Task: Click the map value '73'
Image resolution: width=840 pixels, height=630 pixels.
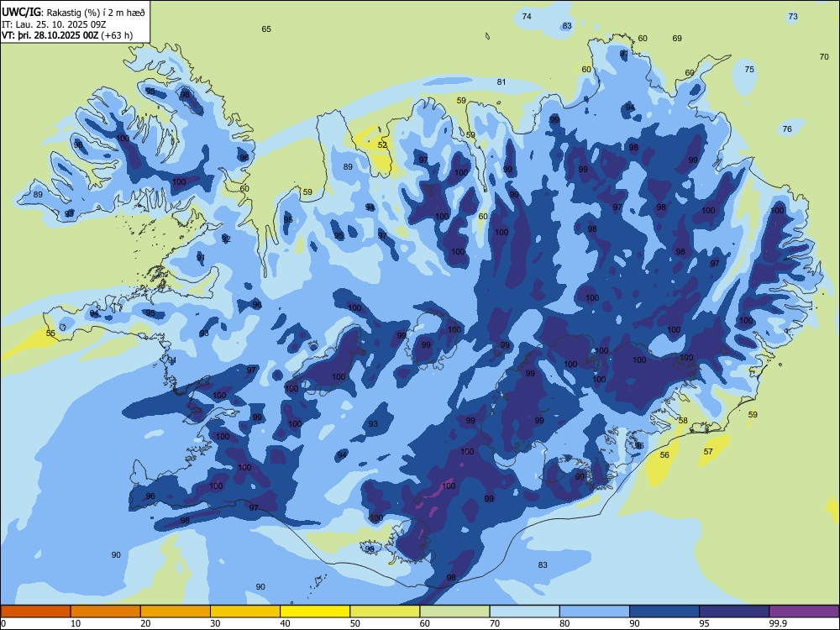Action: pyautogui.click(x=793, y=17)
